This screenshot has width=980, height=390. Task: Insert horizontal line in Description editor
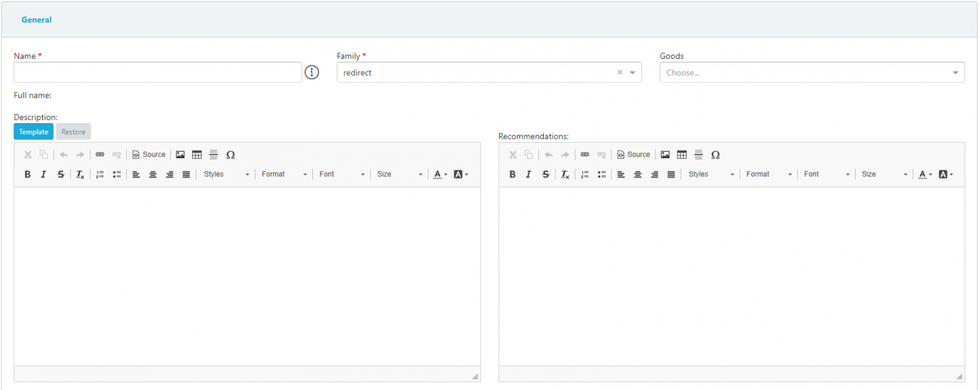[x=214, y=155]
